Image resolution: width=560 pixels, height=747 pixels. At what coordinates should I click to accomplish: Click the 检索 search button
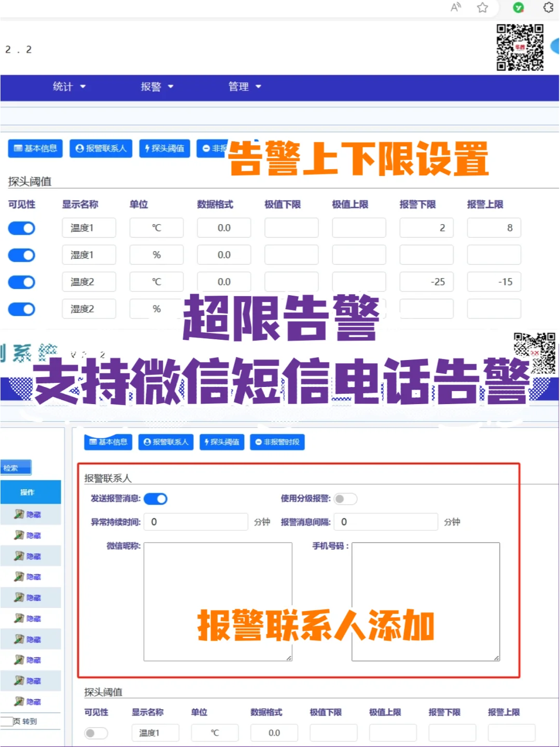(x=16, y=467)
